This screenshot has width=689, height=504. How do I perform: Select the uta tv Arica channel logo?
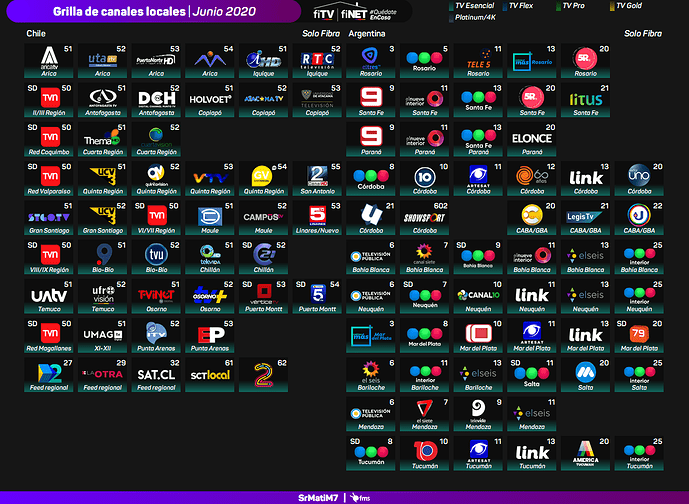102,59
